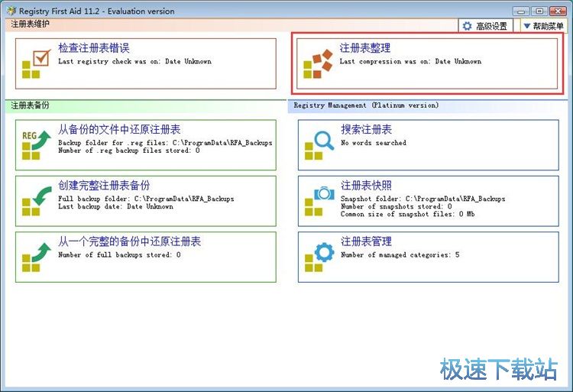
Task: Open 从一个完整的备份中还原注册表 title
Action: point(129,241)
